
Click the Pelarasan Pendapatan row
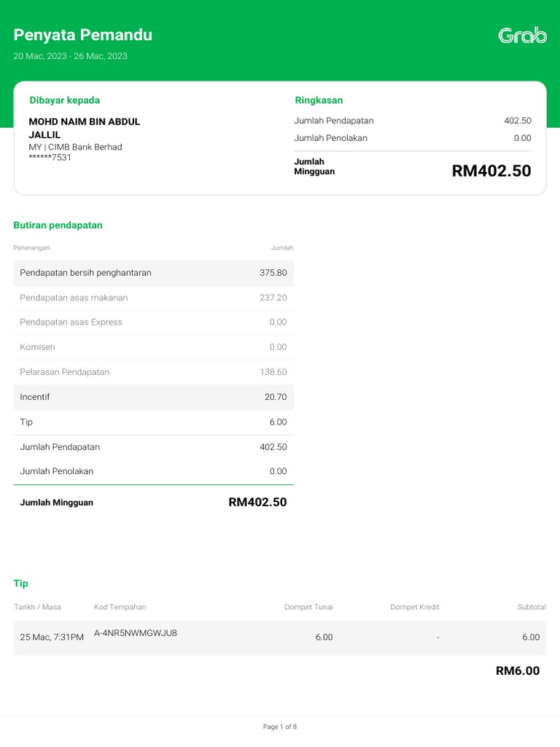coord(153,372)
